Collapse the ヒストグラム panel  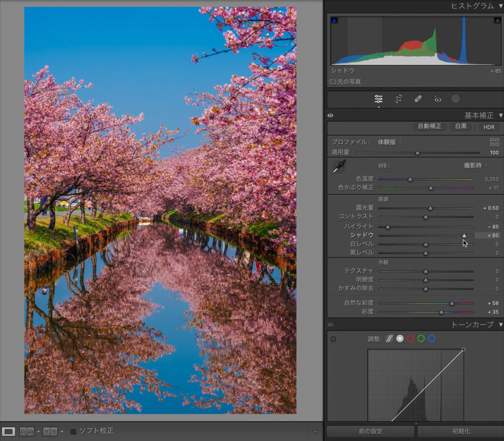pos(501,6)
